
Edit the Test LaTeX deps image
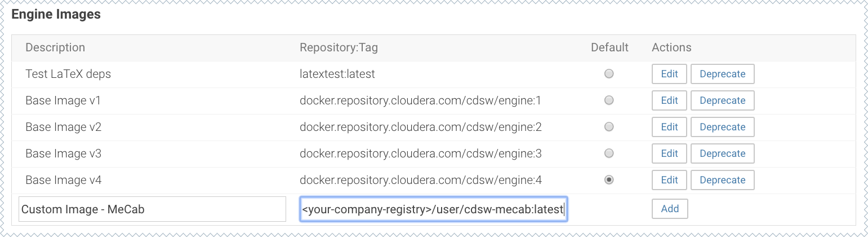(669, 74)
